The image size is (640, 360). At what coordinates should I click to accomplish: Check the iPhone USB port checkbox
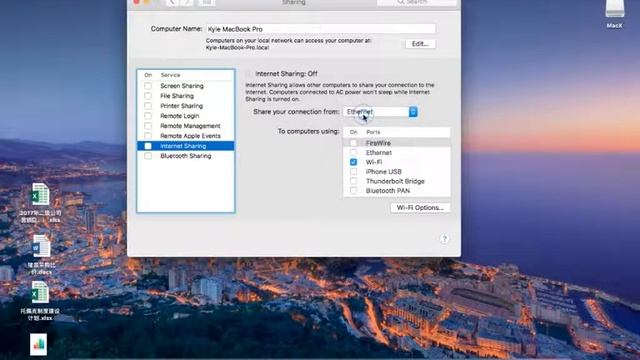click(353, 172)
